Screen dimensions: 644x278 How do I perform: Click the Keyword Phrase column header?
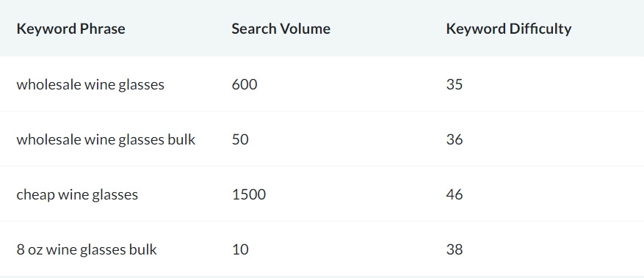tap(70, 29)
